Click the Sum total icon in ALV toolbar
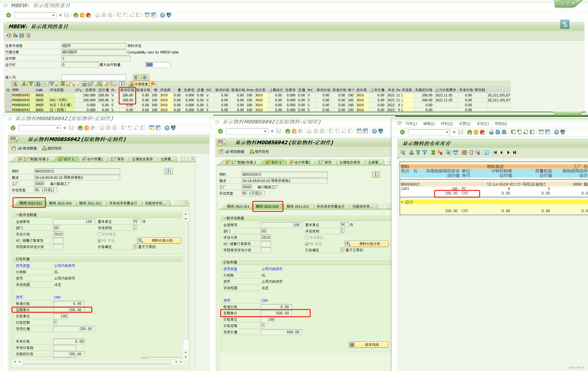The image size is (588, 371). point(63,84)
